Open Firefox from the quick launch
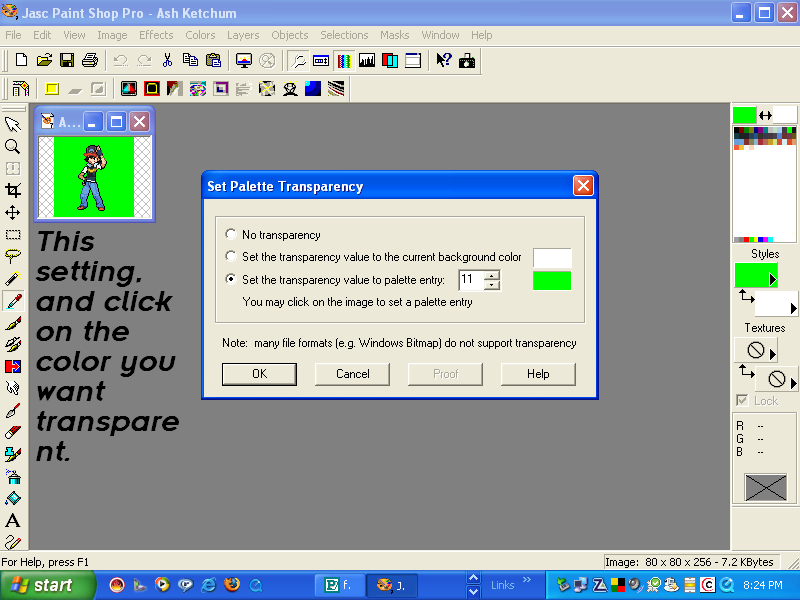 (232, 584)
